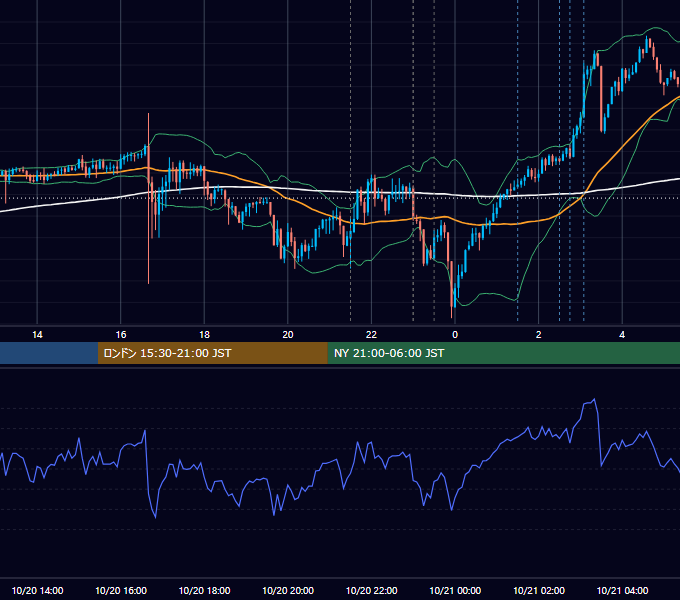Click the 10/21 02:00 date label
Viewport: 680px width, 600px height.
pos(539,590)
